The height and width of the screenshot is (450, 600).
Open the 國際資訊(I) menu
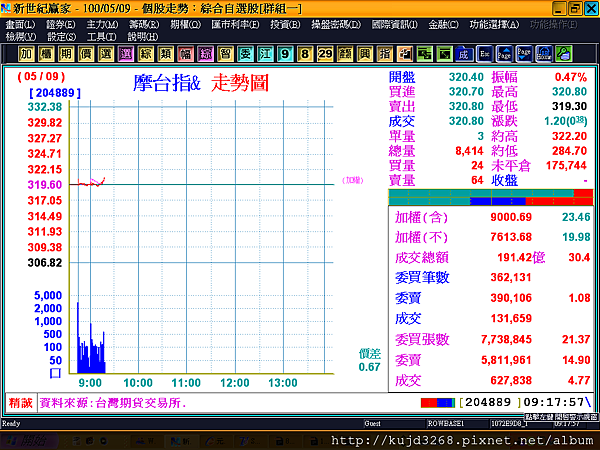[395, 24]
